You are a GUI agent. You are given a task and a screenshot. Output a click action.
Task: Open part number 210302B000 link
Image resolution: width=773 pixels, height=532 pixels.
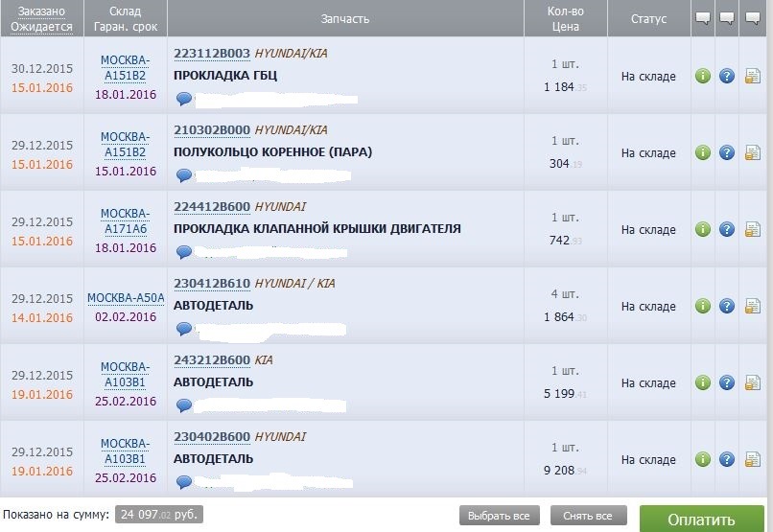coord(212,130)
